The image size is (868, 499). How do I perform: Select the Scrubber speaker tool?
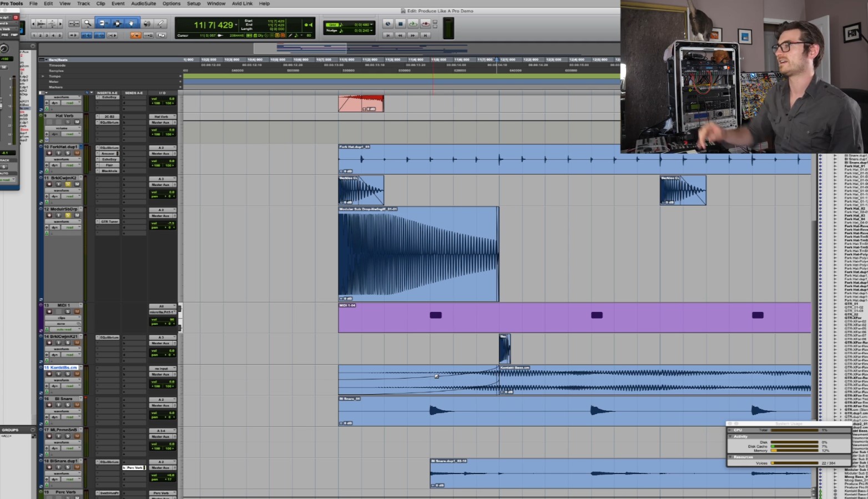point(147,23)
